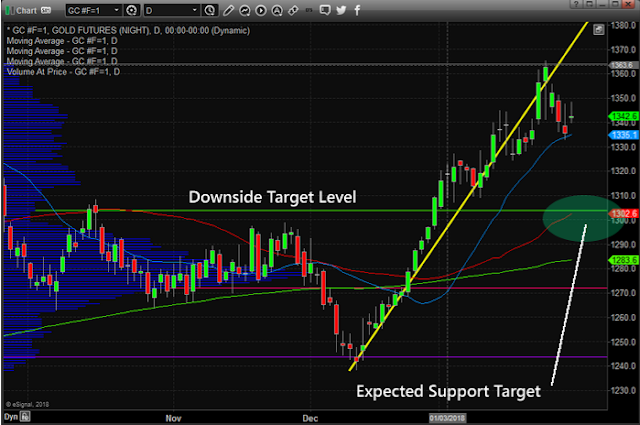
Task: Click the blue 1335.1 price tag
Action: coord(623,135)
